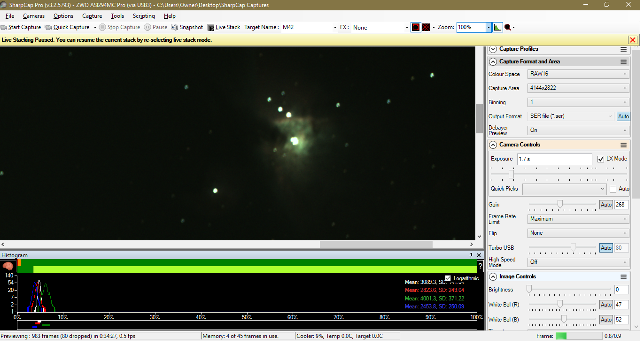Take a Snapshot from the toolbar

point(187,27)
